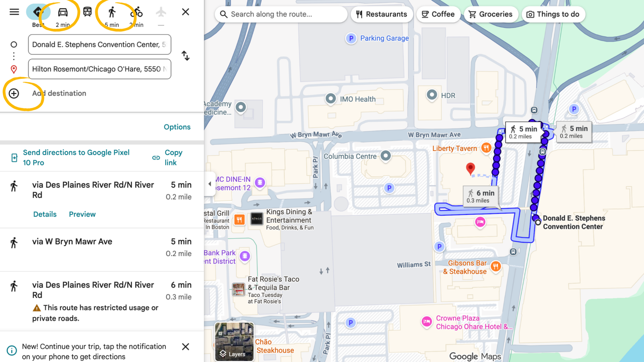Open route Options
Viewport: 644px width, 362px height.
[177, 127]
